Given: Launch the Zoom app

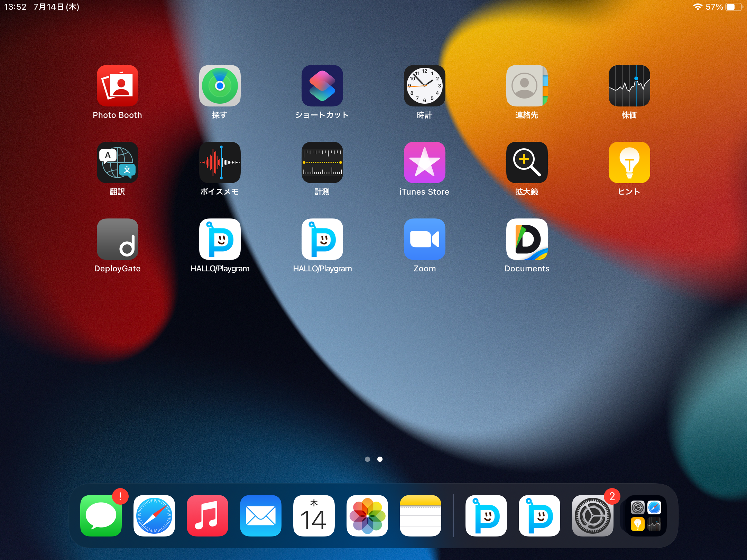Looking at the screenshot, I should tap(424, 239).
